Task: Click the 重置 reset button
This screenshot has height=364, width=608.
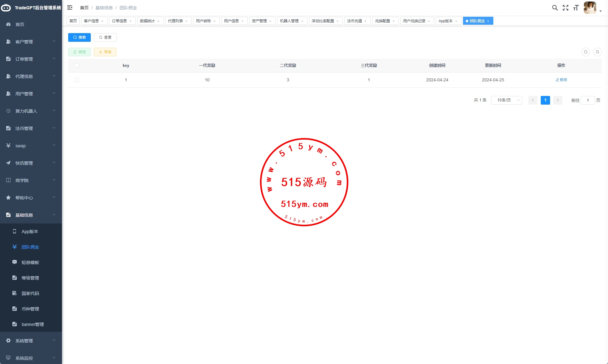Action: [x=105, y=37]
